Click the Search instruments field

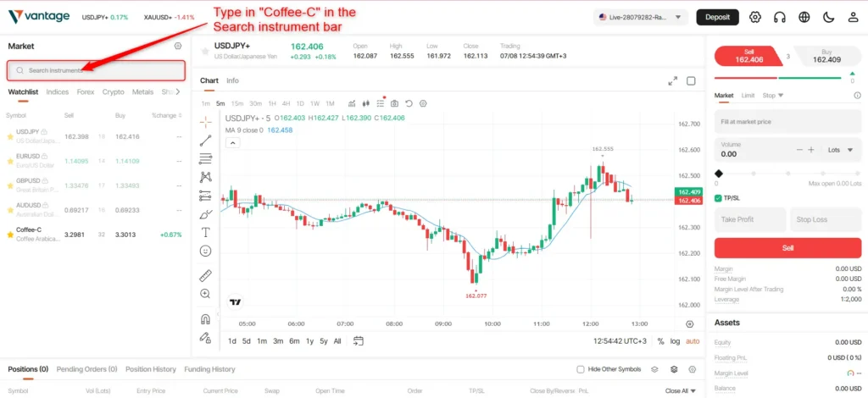coord(96,70)
